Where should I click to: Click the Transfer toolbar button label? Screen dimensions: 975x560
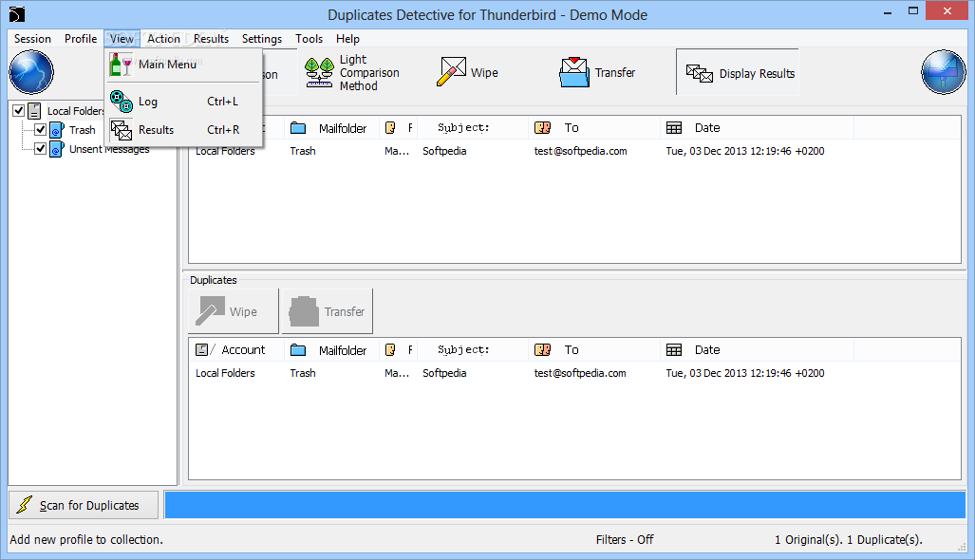[615, 73]
